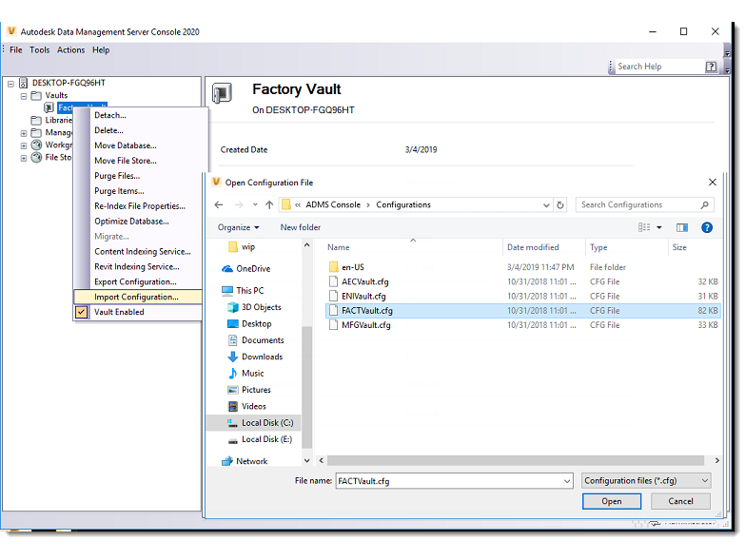
Task: Show the preview pane in file dialog
Action: (x=682, y=228)
